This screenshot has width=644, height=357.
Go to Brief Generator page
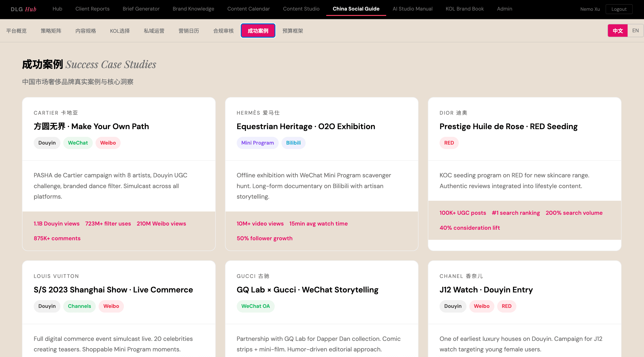(x=141, y=9)
